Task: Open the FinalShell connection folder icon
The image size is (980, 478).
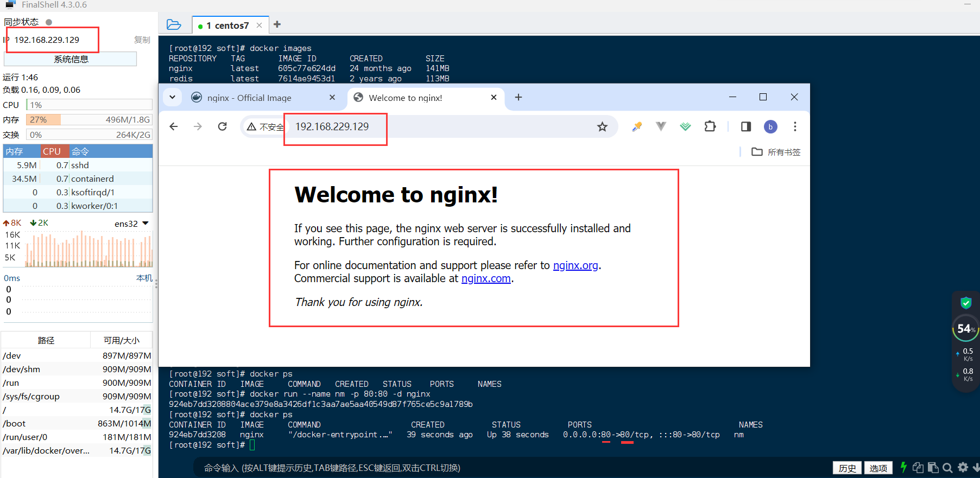Action: tap(174, 24)
